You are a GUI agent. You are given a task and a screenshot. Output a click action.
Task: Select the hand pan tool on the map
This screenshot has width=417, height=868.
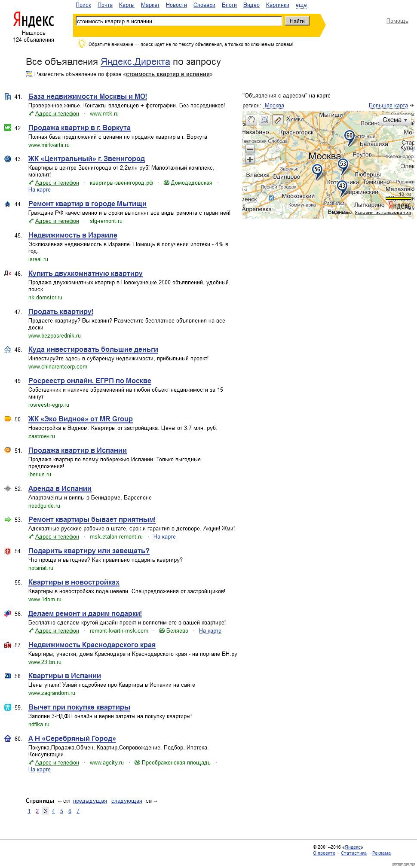[251, 120]
